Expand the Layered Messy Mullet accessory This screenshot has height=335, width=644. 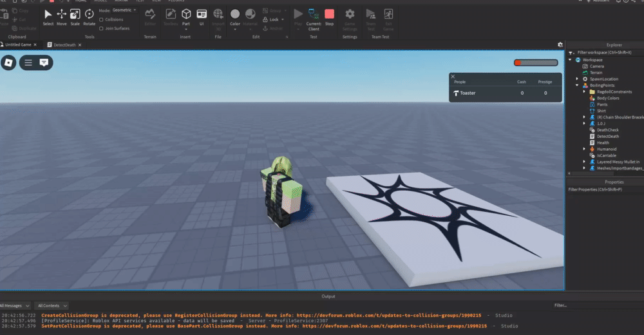point(584,162)
